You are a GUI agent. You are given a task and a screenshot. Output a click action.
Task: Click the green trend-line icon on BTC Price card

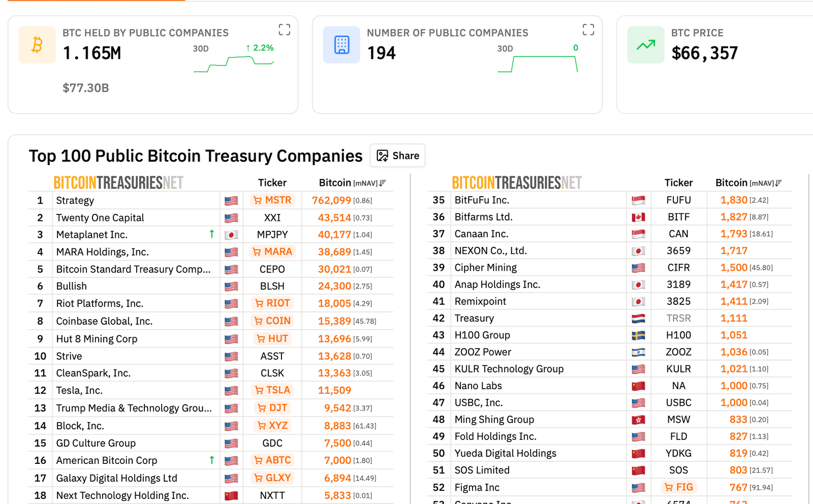point(645,45)
